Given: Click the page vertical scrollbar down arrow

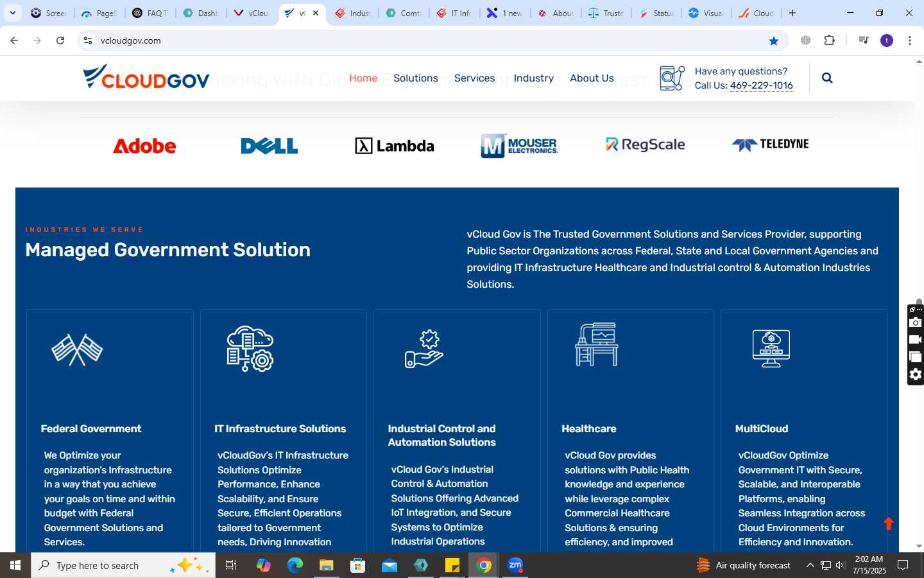Looking at the screenshot, I should click(919, 546).
